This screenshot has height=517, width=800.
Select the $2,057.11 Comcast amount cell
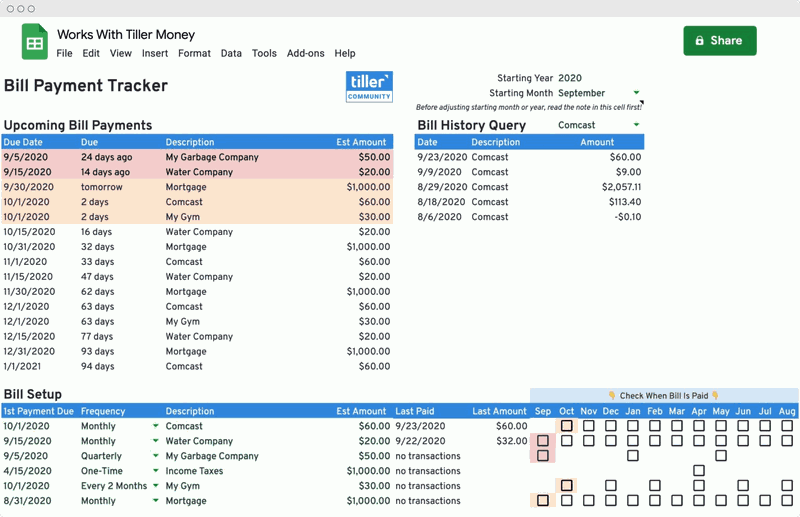pyautogui.click(x=621, y=187)
